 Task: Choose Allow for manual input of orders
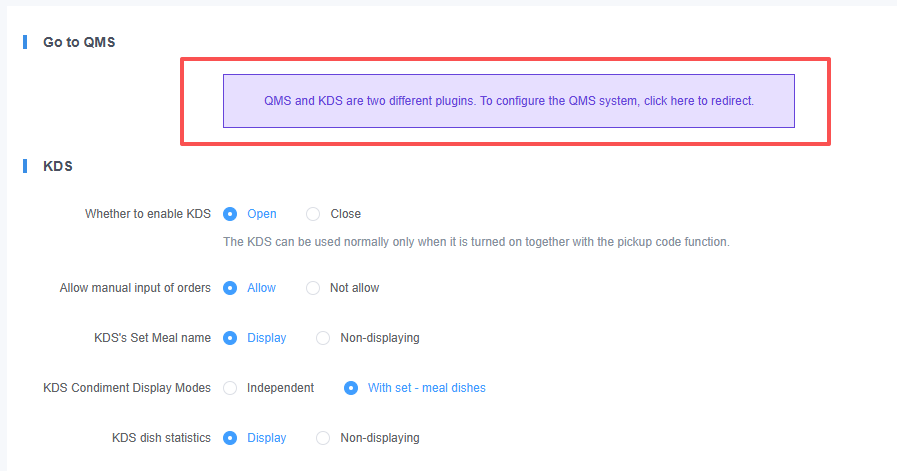[230, 288]
